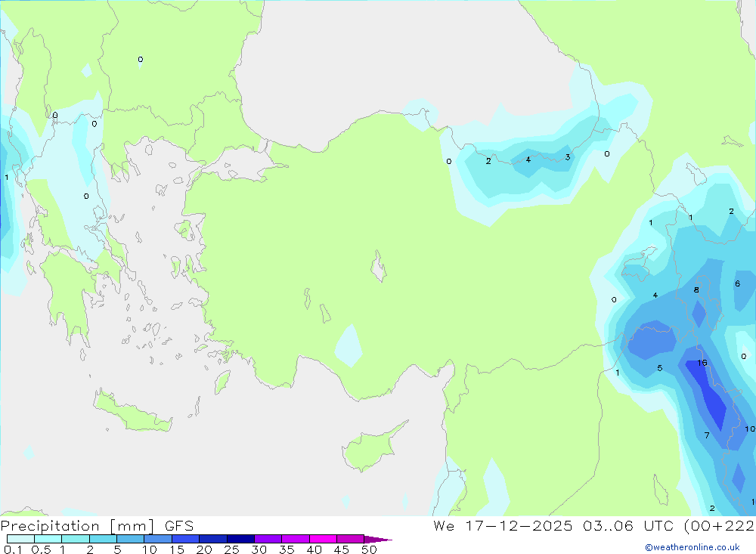Click the 'Precipitation [mm]' title text
756x554 pixels.
click(x=77, y=526)
